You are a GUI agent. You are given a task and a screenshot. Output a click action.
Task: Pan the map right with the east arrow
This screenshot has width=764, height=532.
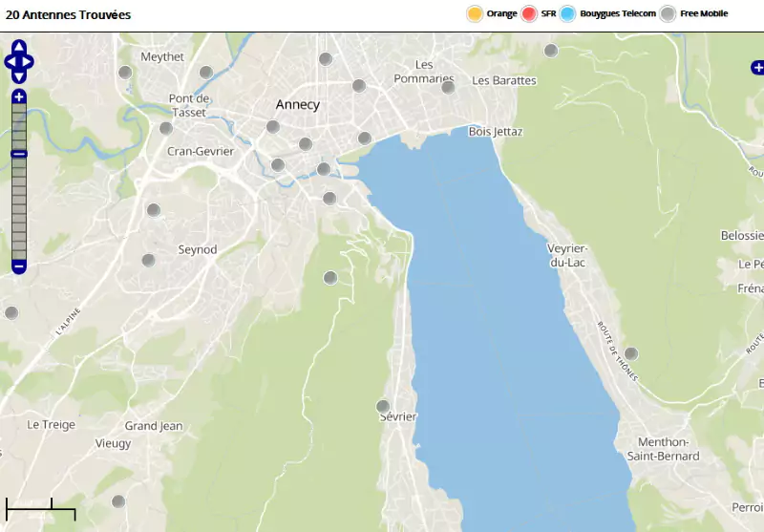(x=29, y=62)
